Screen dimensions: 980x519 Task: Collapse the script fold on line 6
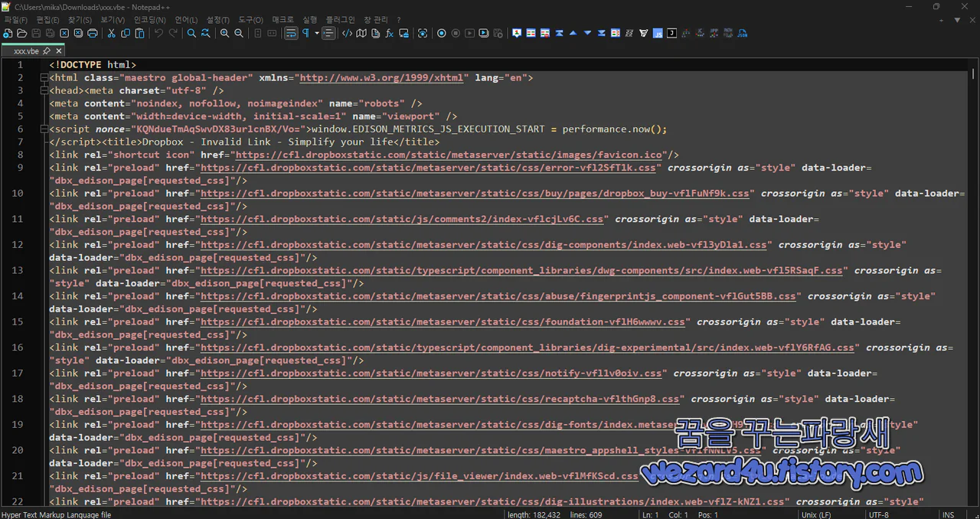point(43,129)
